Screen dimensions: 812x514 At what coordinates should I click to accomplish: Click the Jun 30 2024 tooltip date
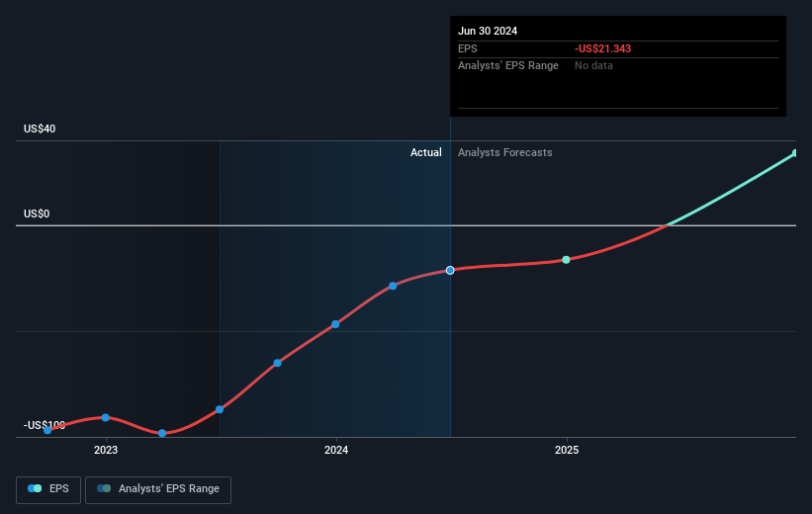[x=488, y=31]
